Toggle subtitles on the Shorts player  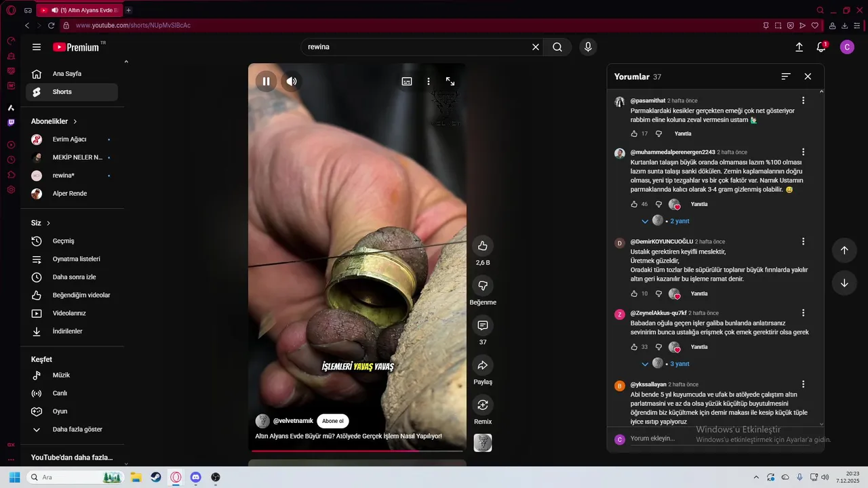pos(407,81)
